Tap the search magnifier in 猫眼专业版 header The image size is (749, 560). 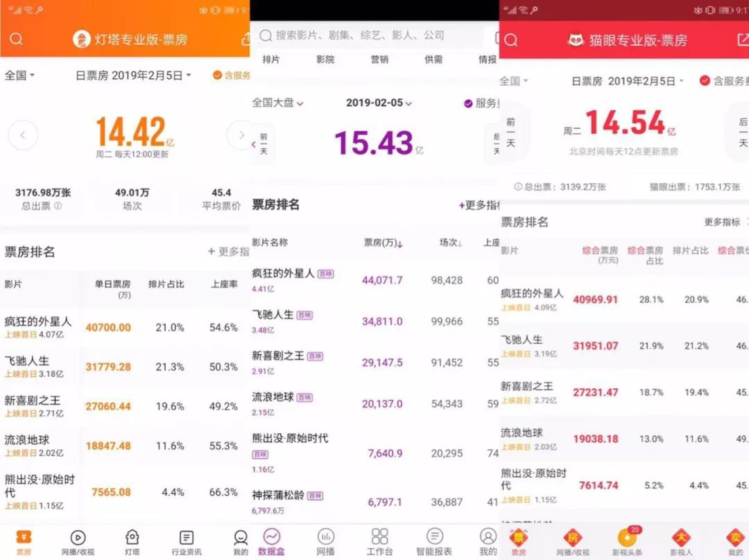pyautogui.click(x=510, y=40)
